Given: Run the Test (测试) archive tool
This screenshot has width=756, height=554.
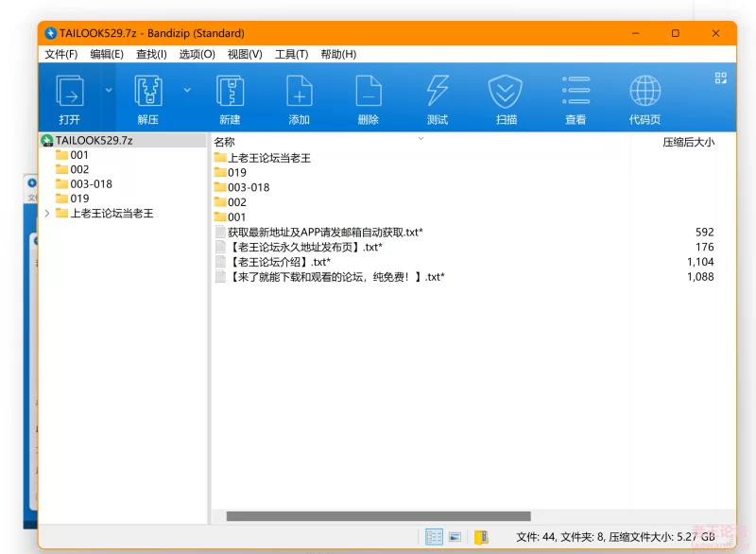Looking at the screenshot, I should click(438, 91).
